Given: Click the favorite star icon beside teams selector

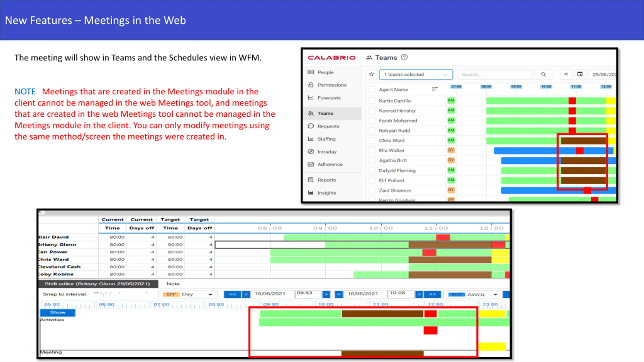Looking at the screenshot, I should pyautogui.click(x=372, y=74).
